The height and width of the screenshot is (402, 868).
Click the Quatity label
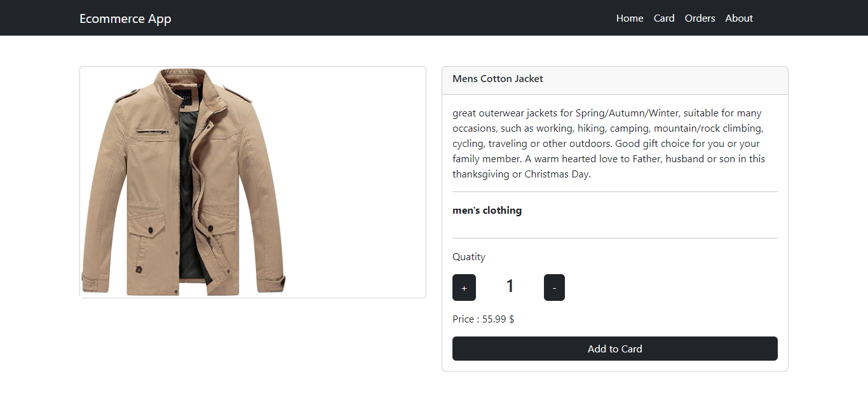(x=469, y=257)
